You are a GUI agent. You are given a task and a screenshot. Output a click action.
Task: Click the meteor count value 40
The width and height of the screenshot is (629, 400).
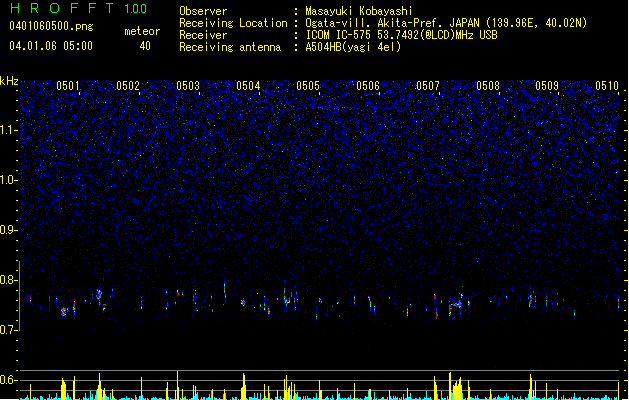145,46
